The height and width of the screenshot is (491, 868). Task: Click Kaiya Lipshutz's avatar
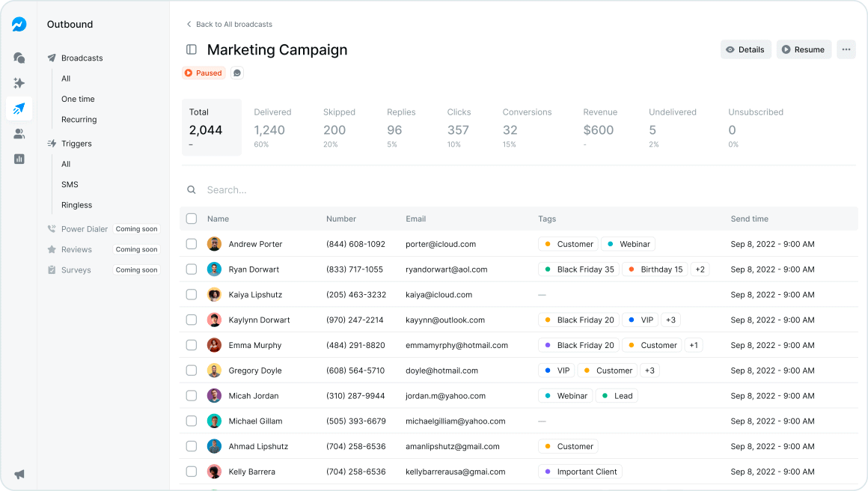[x=214, y=294]
